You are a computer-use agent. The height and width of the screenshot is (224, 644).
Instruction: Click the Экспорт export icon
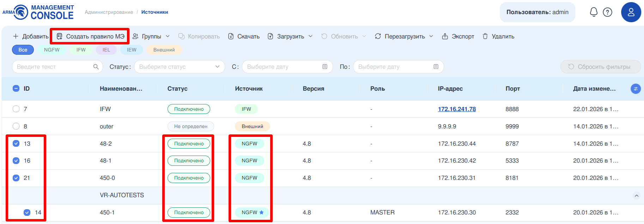[445, 36]
